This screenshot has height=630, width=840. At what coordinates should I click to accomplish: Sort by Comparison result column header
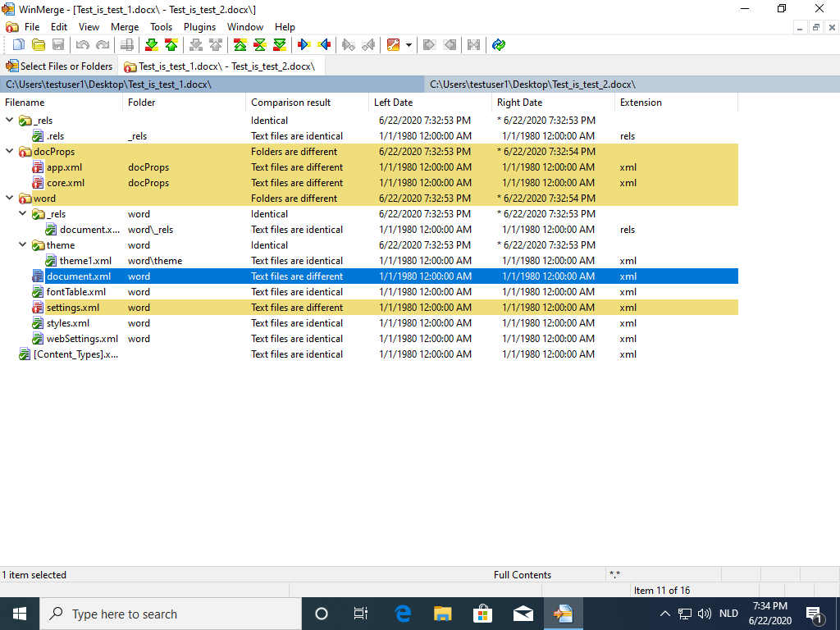point(308,103)
